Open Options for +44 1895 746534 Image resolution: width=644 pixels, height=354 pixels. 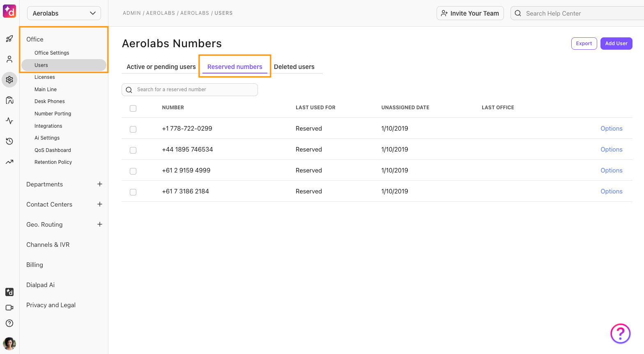(612, 149)
